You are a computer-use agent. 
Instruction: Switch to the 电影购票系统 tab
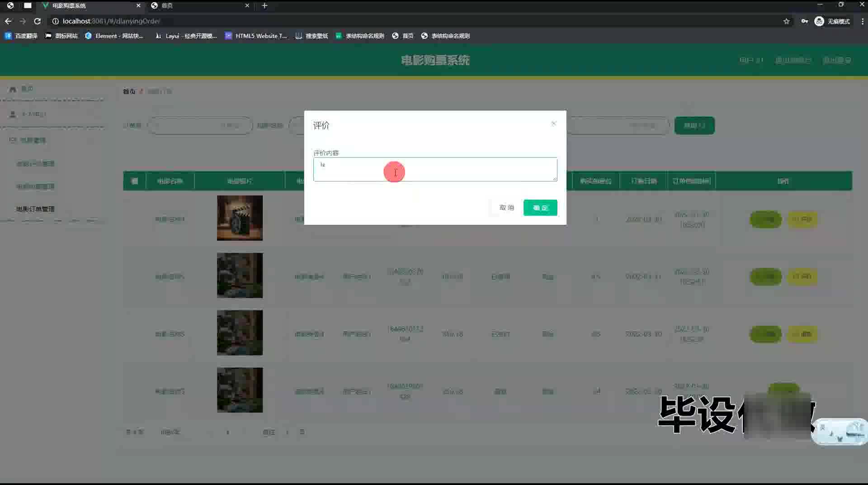90,5
